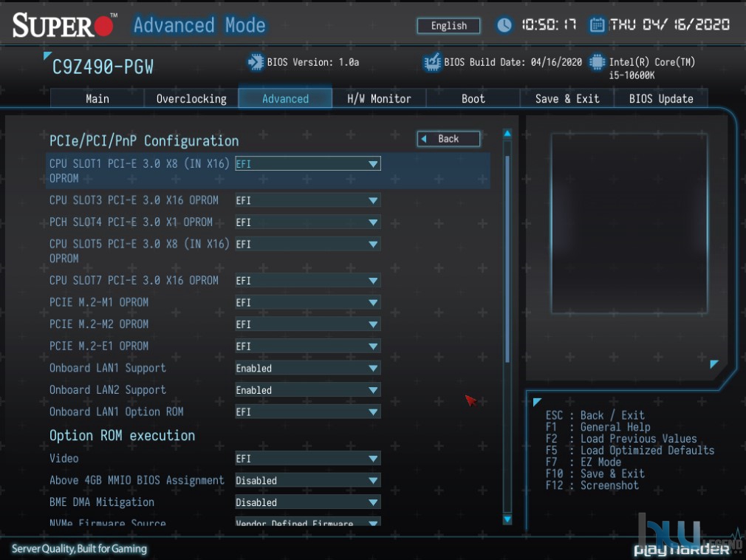
Task: Click 'F2 : Load Previous Values' hint
Action: click(621, 439)
